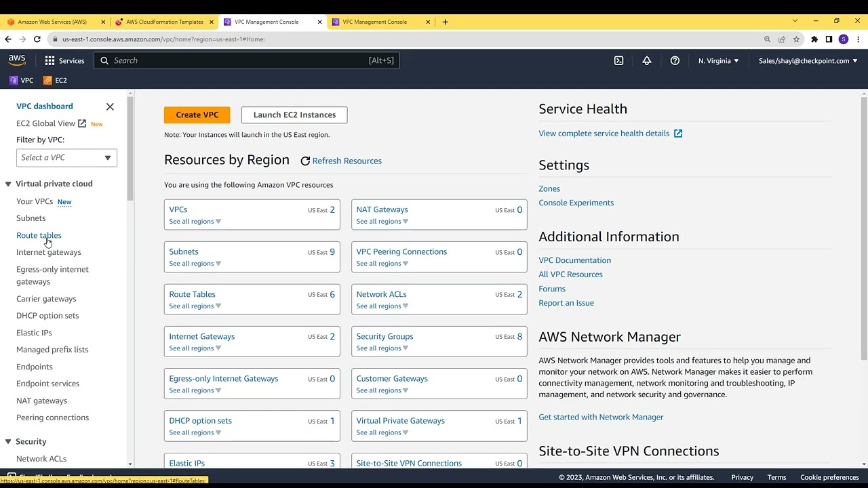
Task: Launch the CloudShell icon in header
Action: click(x=618, y=60)
